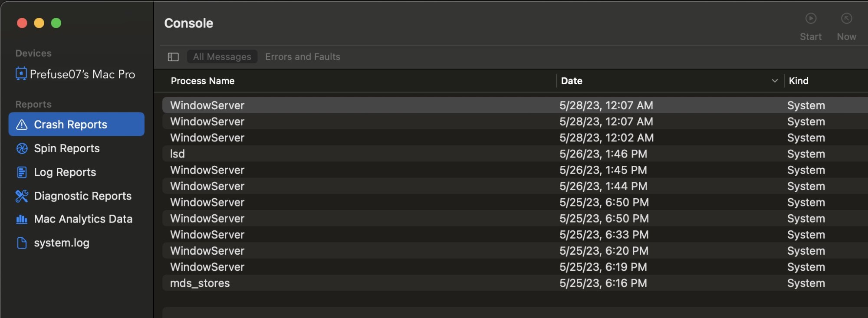Select first WindowServer row dated 5/28/23 12:07 AM
The image size is (868, 318).
click(x=515, y=105)
